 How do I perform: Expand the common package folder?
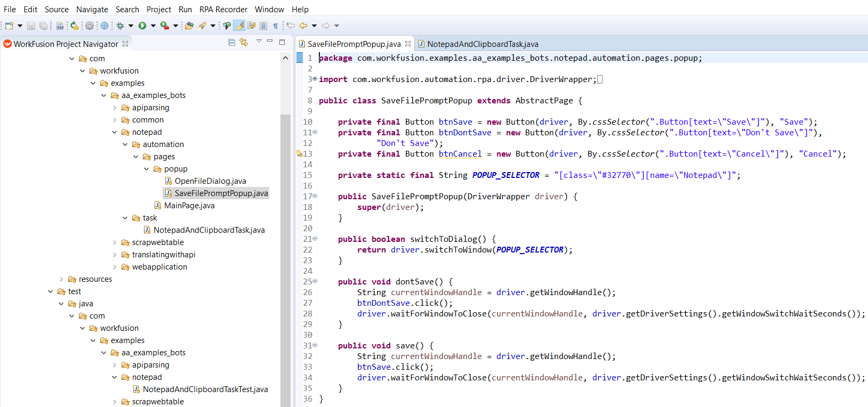click(115, 120)
